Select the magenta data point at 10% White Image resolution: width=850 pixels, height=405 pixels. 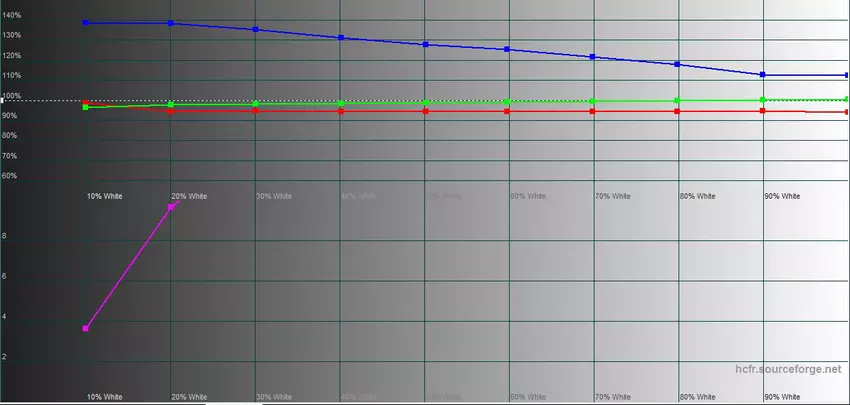point(86,328)
